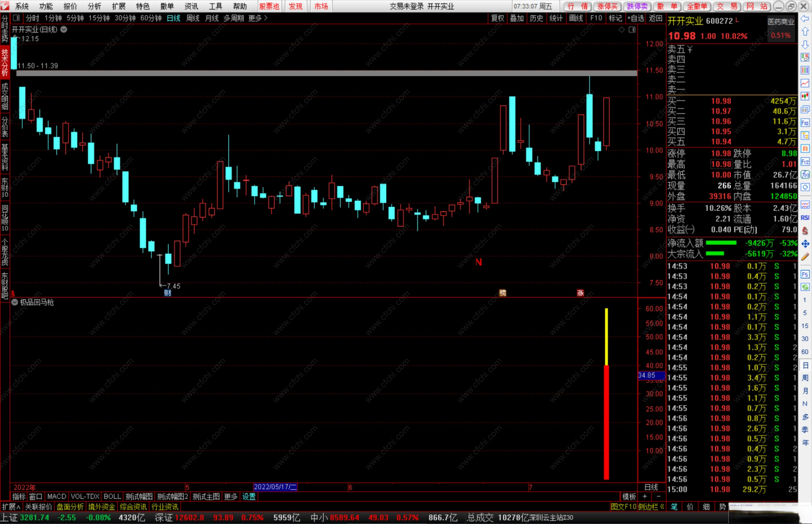Image resolution: width=812 pixels, height=524 pixels.
Task: Click the four-way move arrows icon
Action: tap(805, 244)
